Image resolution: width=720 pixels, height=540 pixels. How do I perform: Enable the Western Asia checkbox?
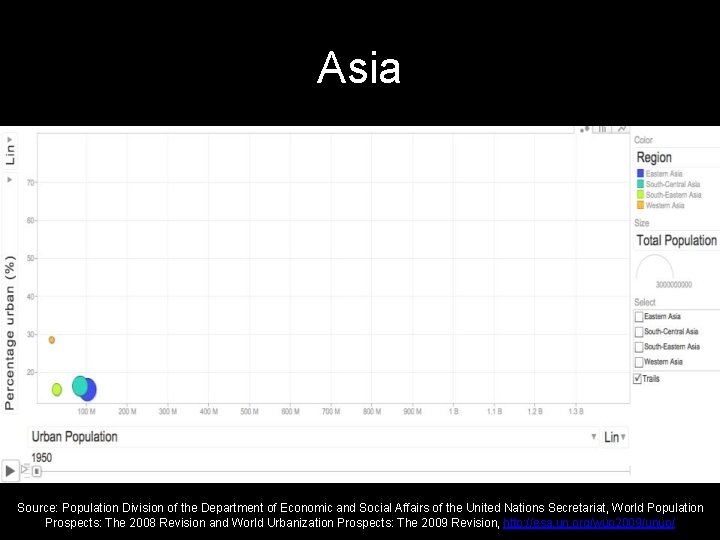click(x=639, y=362)
